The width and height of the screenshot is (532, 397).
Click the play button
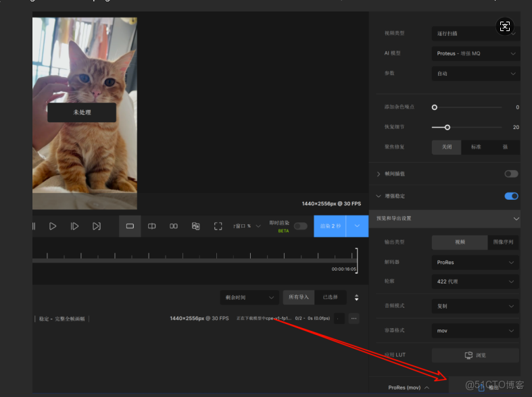[53, 226]
